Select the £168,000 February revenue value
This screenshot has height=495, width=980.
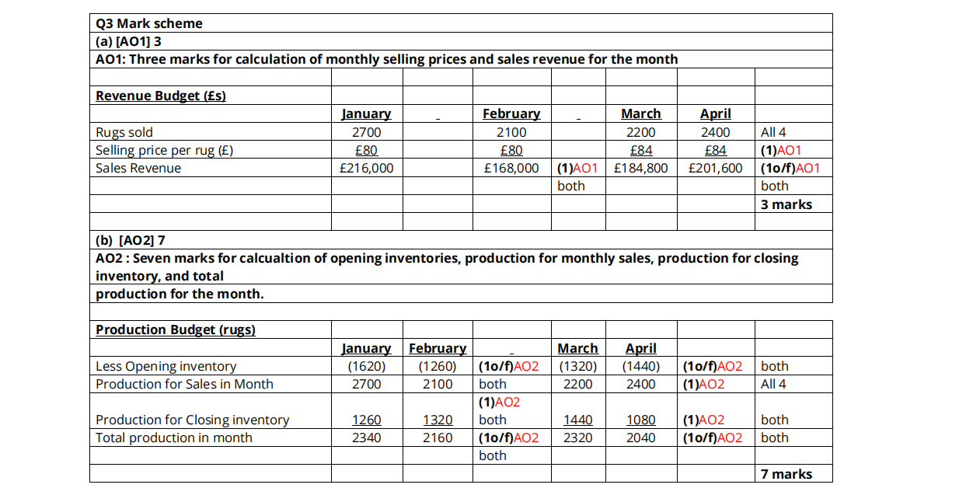[x=511, y=168]
